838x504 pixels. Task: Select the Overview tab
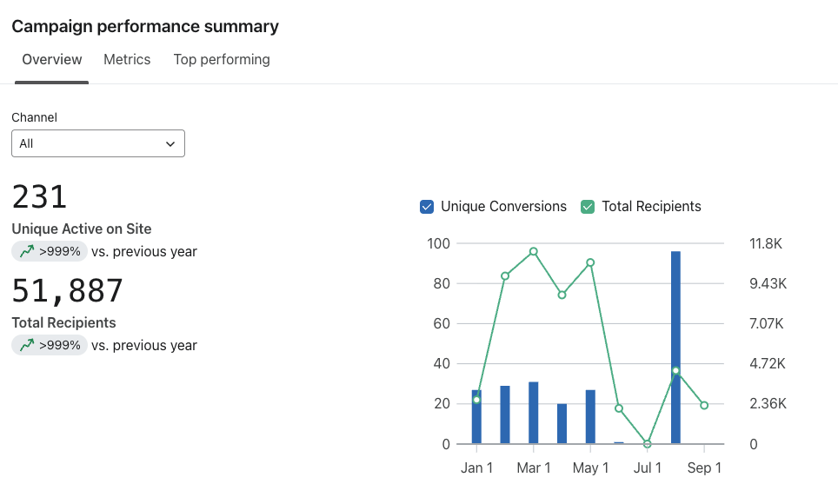click(51, 59)
